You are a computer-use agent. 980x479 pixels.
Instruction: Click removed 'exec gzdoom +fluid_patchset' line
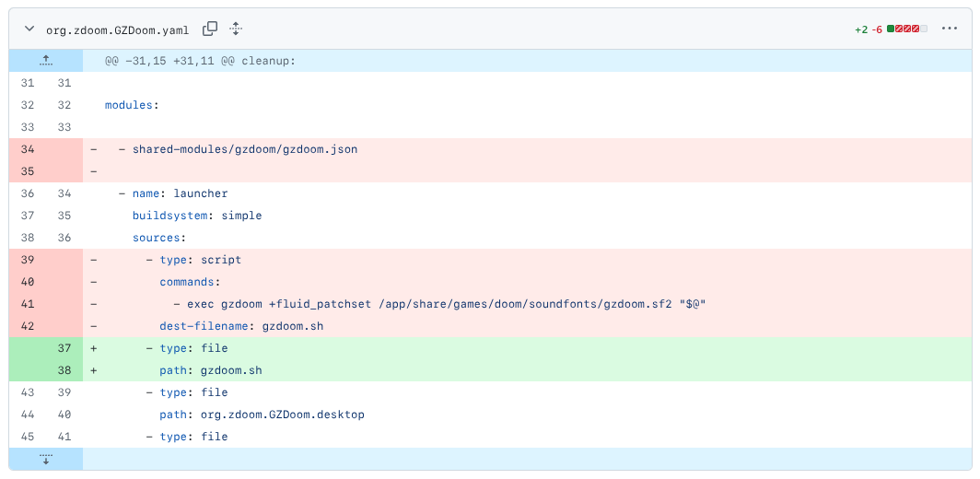click(528, 304)
